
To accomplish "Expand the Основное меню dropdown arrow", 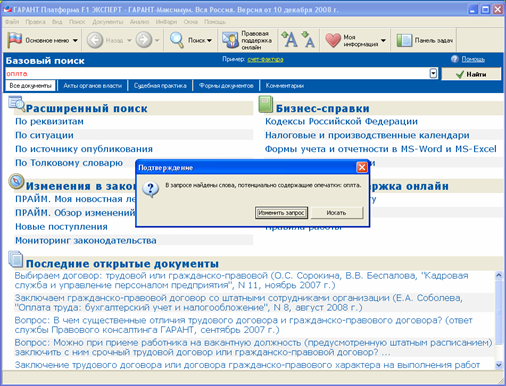I will pos(75,40).
